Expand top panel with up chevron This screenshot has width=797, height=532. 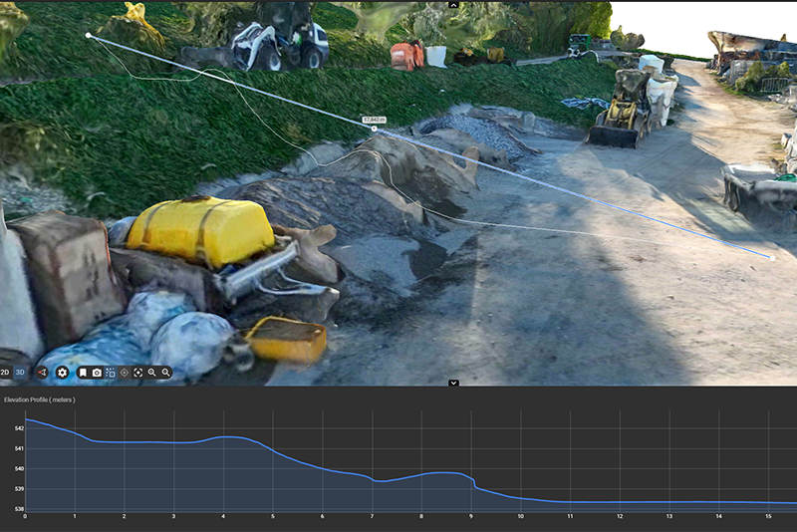pos(454,5)
